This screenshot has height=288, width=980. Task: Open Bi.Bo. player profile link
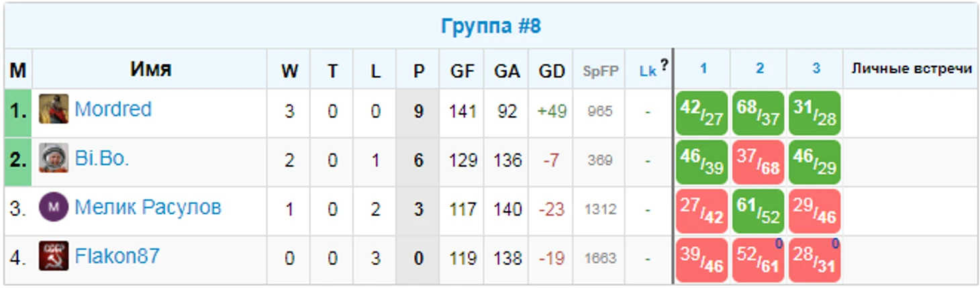point(101,158)
